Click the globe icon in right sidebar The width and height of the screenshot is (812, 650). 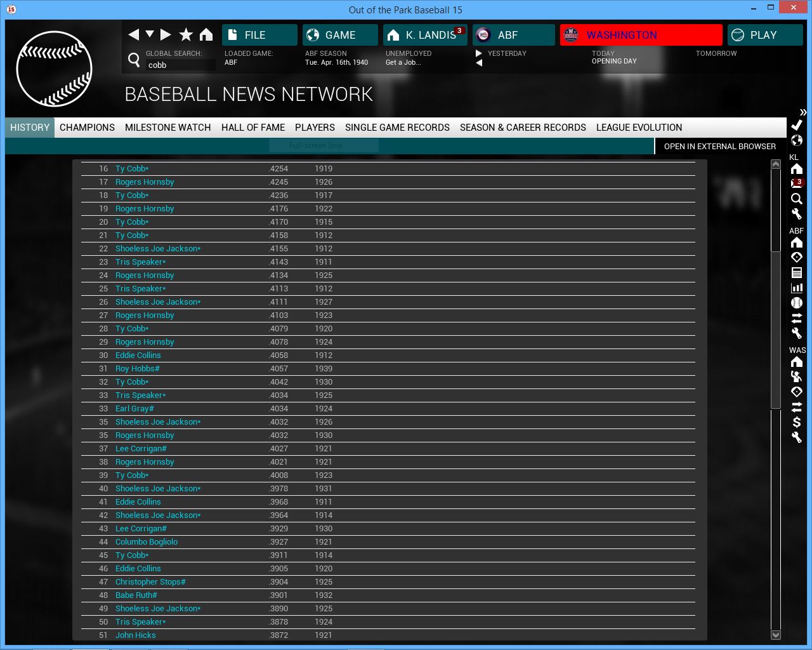797,140
